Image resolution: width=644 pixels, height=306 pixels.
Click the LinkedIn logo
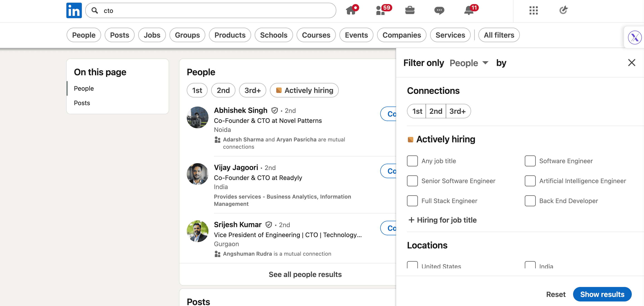pos(74,10)
